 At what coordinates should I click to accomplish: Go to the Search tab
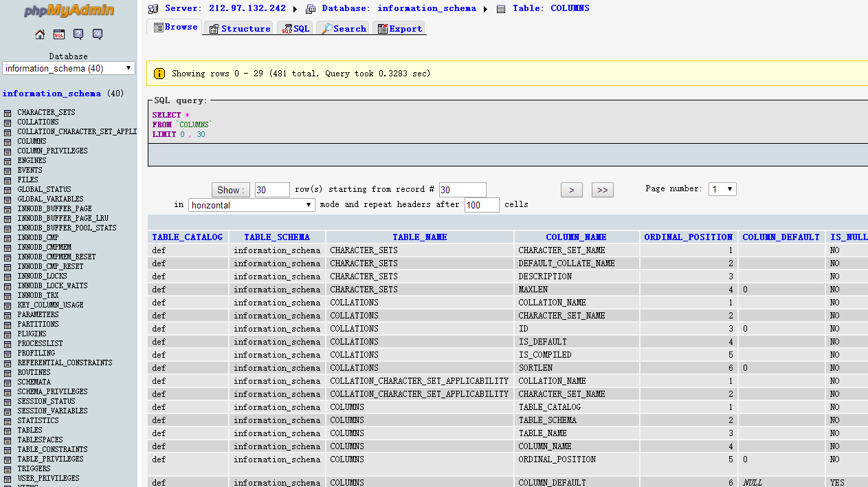tap(343, 29)
